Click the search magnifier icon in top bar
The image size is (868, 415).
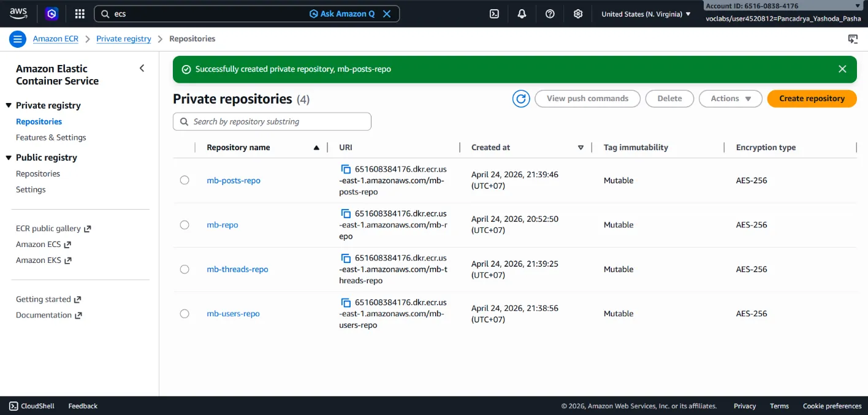(105, 13)
